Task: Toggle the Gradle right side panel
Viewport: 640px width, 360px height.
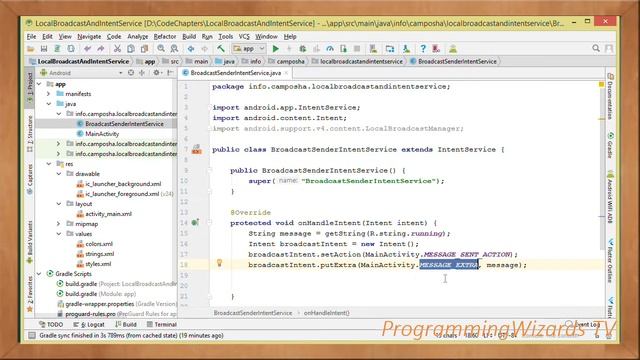Action: pos(610,145)
